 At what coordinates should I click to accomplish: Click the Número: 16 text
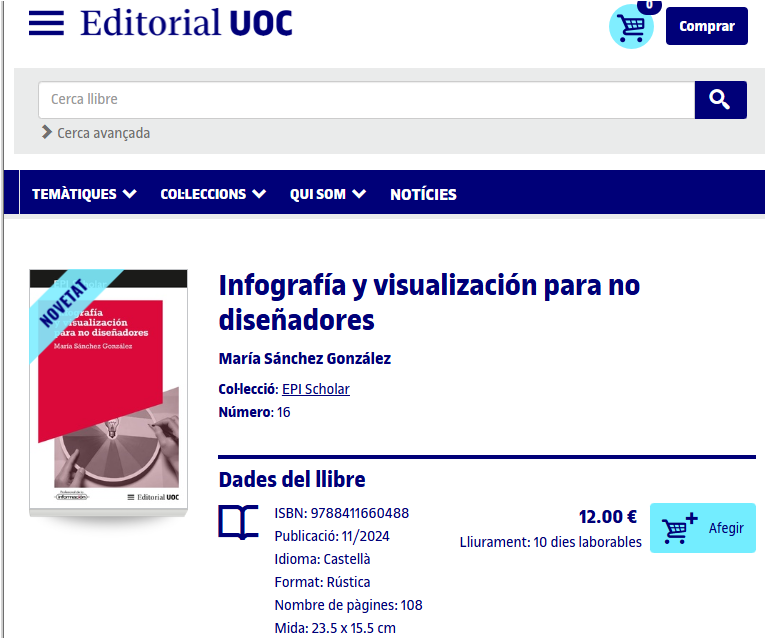click(254, 412)
